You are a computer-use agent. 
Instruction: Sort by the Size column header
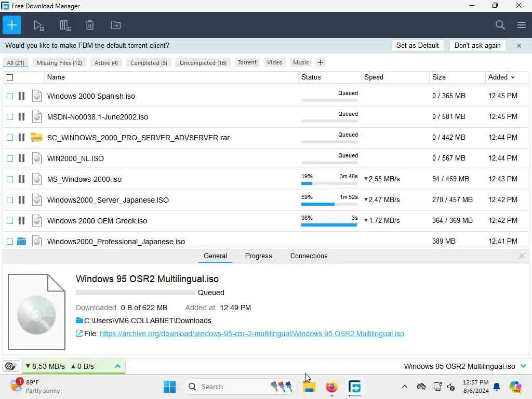pyautogui.click(x=457, y=77)
